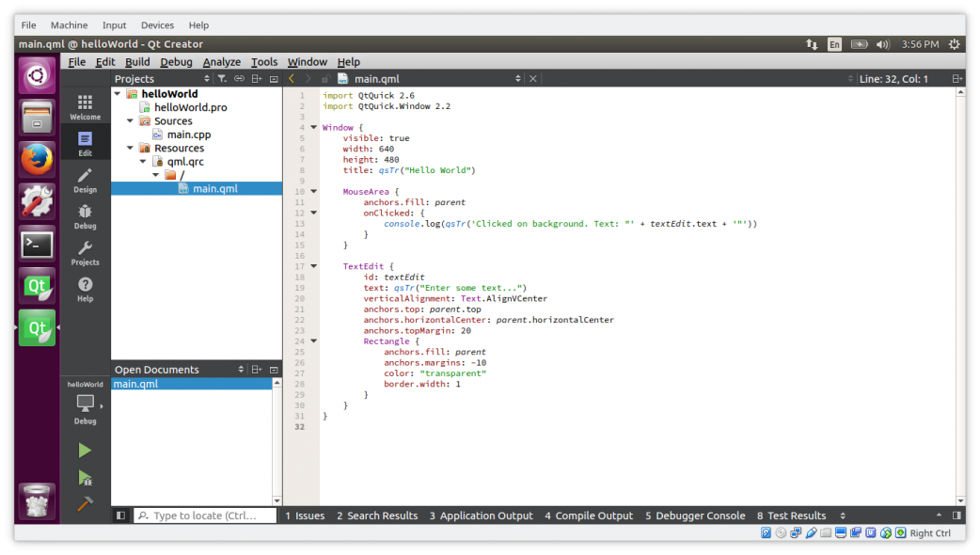Toggle synchronize with editor link icon
980x555 pixels.
point(239,79)
